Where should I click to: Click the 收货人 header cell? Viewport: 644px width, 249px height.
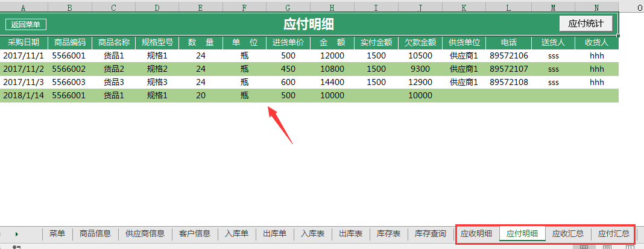[596, 42]
